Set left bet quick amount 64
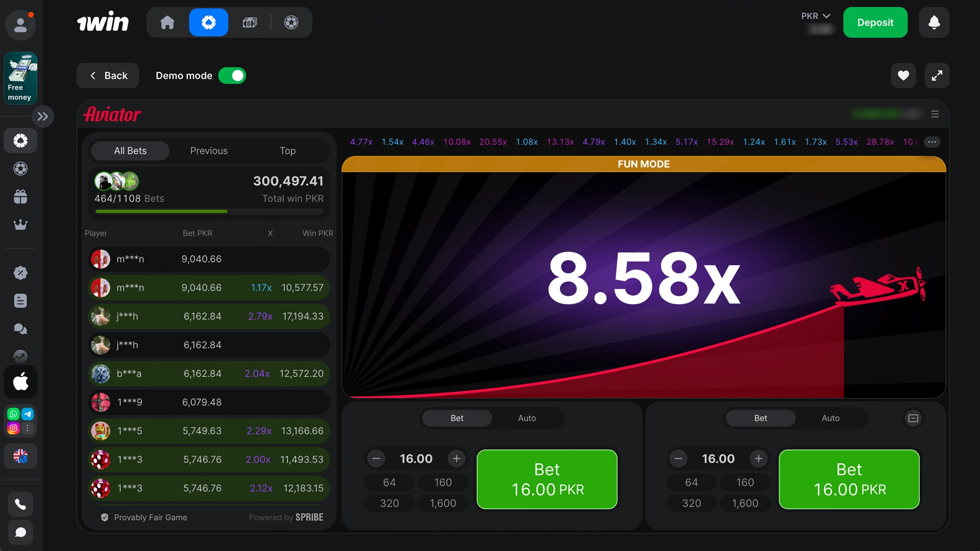The image size is (980, 551). [x=389, y=482]
